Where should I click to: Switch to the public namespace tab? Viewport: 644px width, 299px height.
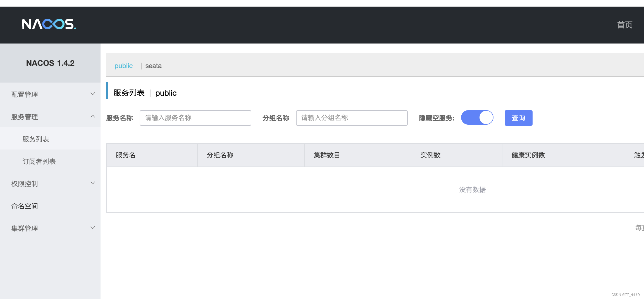point(123,66)
